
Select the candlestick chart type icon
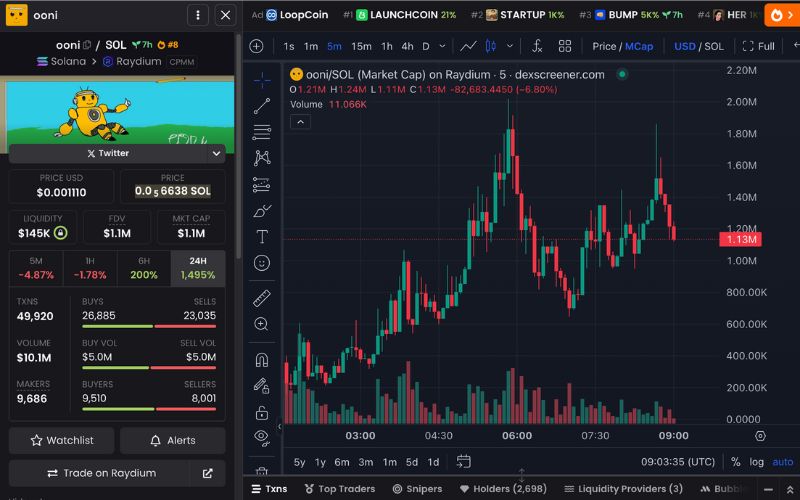click(x=491, y=46)
